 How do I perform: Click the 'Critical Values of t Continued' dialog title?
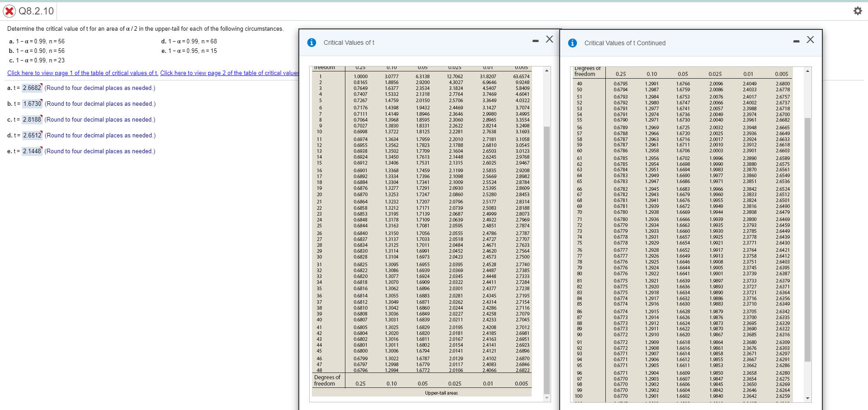[625, 43]
